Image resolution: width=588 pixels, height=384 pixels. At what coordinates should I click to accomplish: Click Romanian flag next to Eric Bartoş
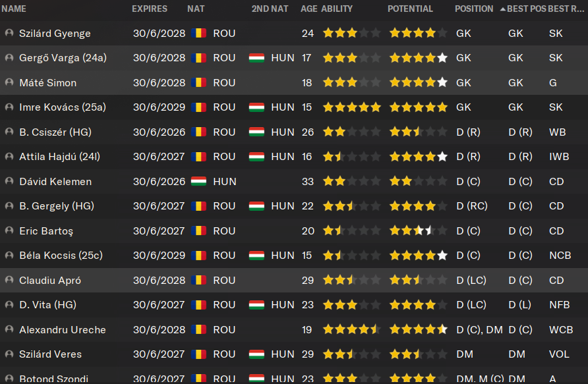(x=198, y=231)
